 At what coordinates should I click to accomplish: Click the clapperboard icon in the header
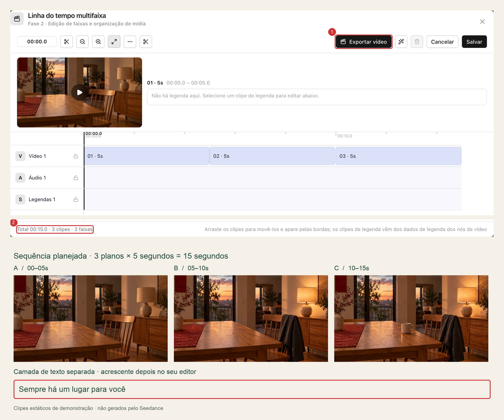pos(17,19)
